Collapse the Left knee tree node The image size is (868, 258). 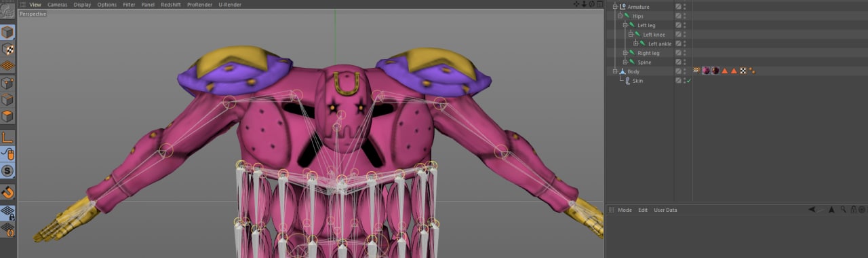tap(630, 34)
